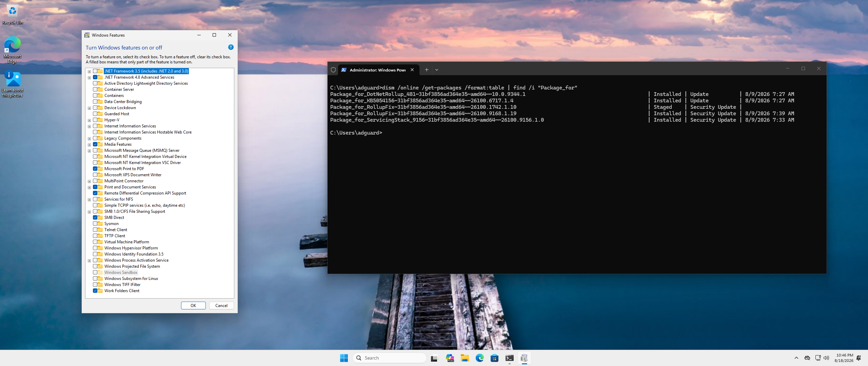The height and width of the screenshot is (366, 868).
Task: Open volume control tray icon
Action: click(x=826, y=358)
